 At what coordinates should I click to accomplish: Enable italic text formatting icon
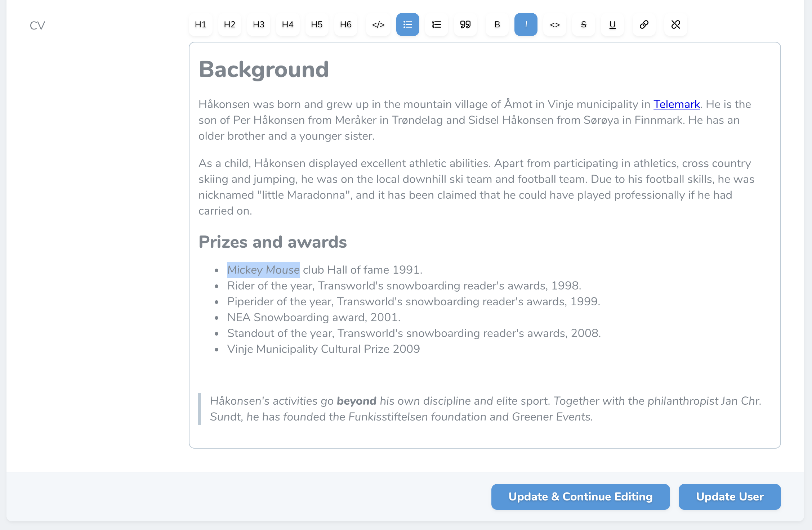[x=526, y=25]
